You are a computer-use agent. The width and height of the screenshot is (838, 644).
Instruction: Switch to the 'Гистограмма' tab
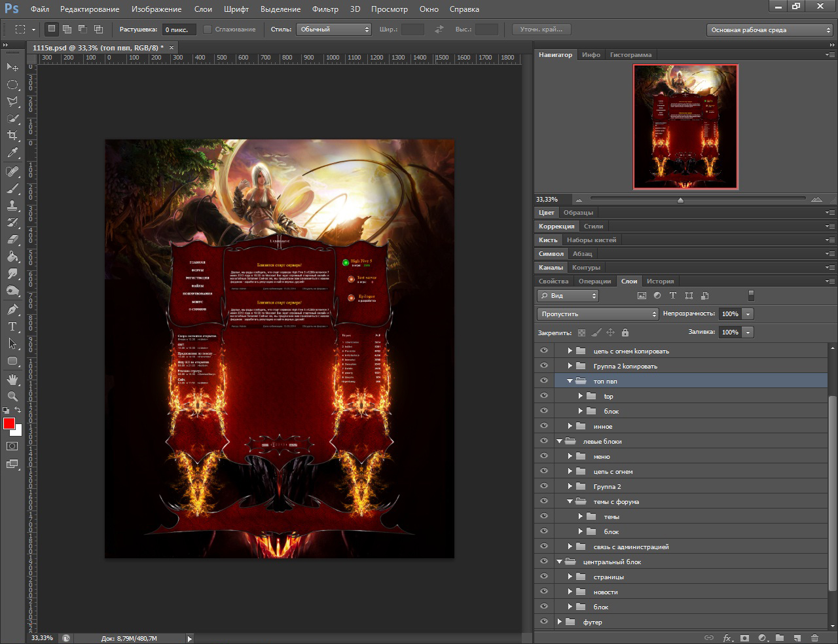(x=630, y=55)
